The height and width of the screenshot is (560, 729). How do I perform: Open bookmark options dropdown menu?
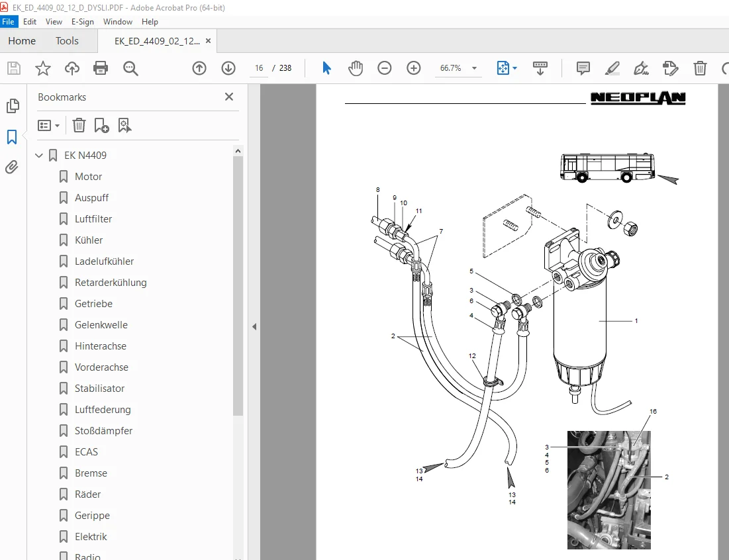click(x=49, y=126)
